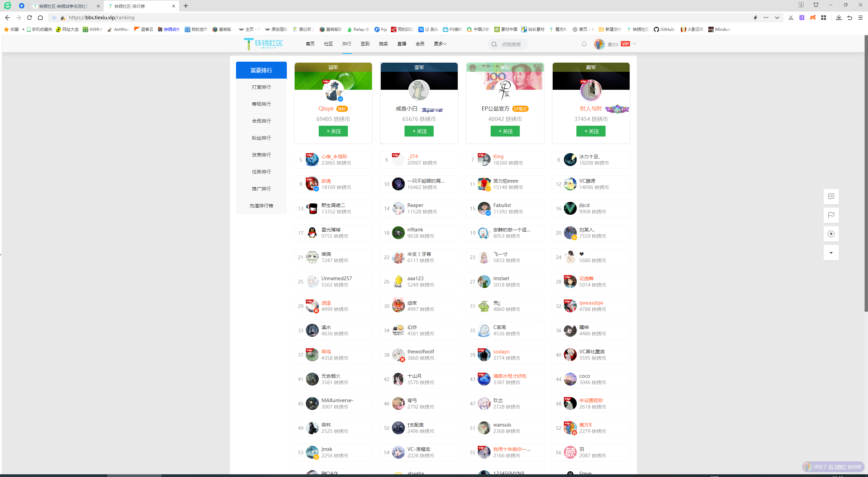Click the flag icon in right sidebar
868x477 pixels.
click(x=831, y=215)
